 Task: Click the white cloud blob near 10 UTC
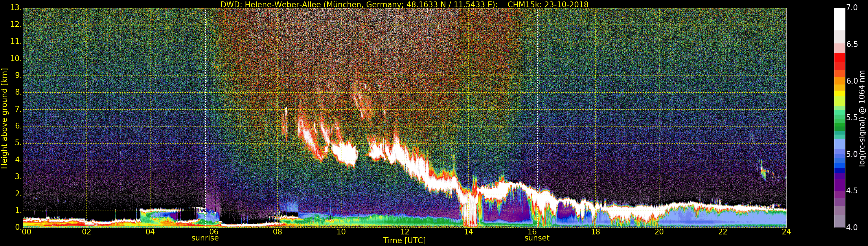click(345, 153)
